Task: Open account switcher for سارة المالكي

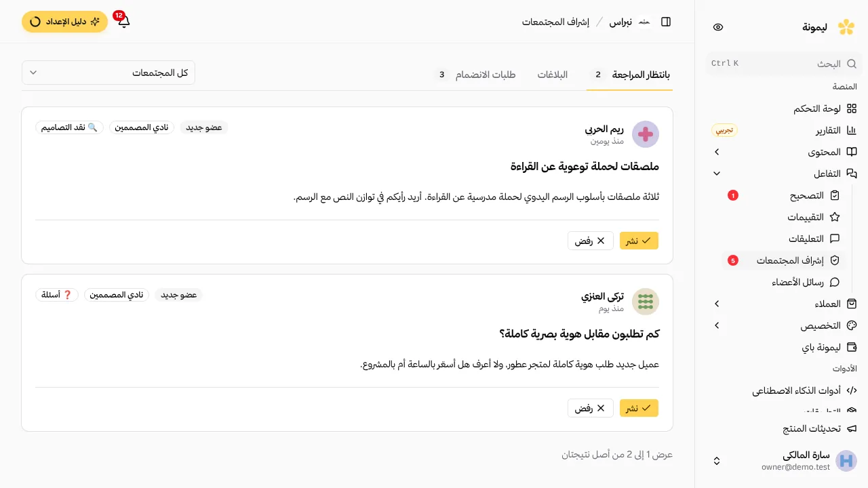Action: [x=781, y=461]
